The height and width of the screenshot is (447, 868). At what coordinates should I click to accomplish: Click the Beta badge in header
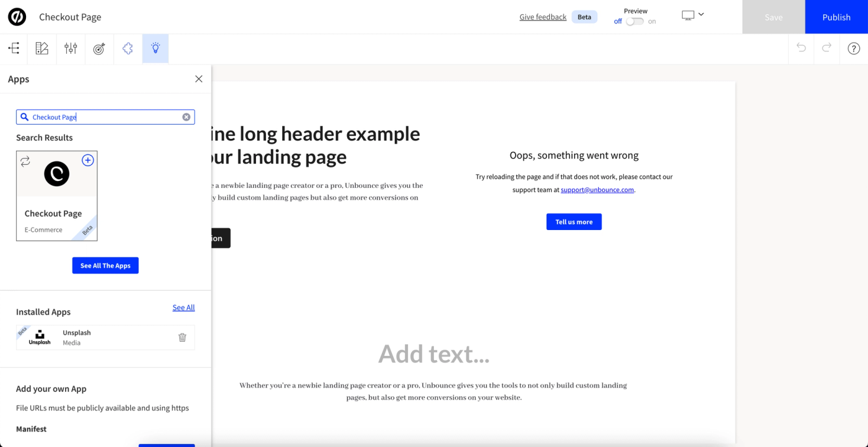pyautogui.click(x=584, y=17)
